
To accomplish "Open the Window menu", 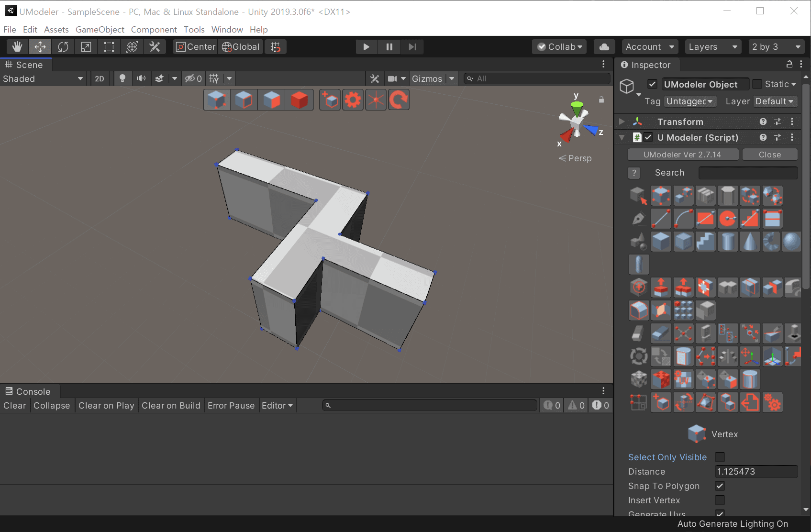I will pyautogui.click(x=227, y=29).
